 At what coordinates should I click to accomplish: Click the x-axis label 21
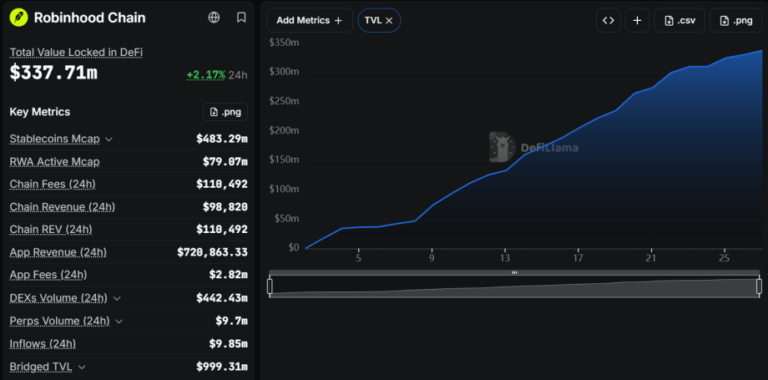click(651, 258)
